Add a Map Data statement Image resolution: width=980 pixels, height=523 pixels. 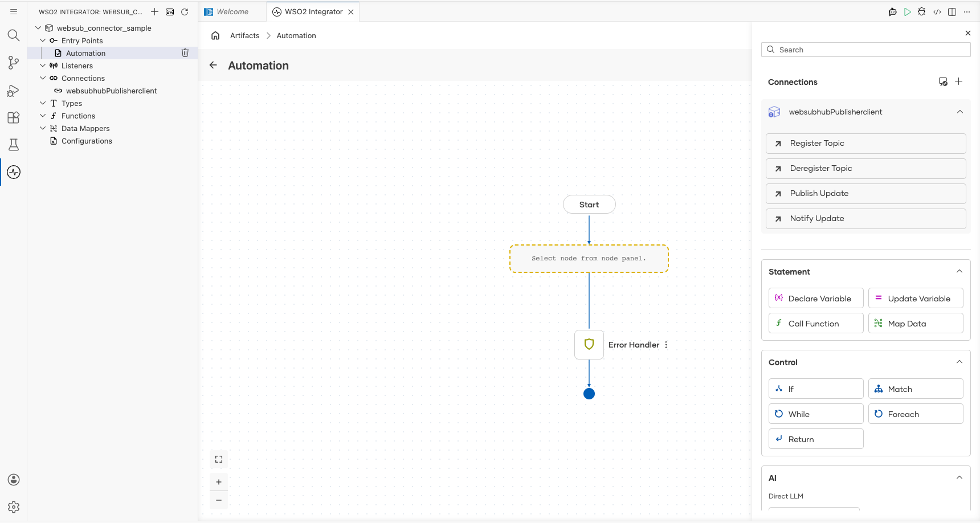click(916, 323)
